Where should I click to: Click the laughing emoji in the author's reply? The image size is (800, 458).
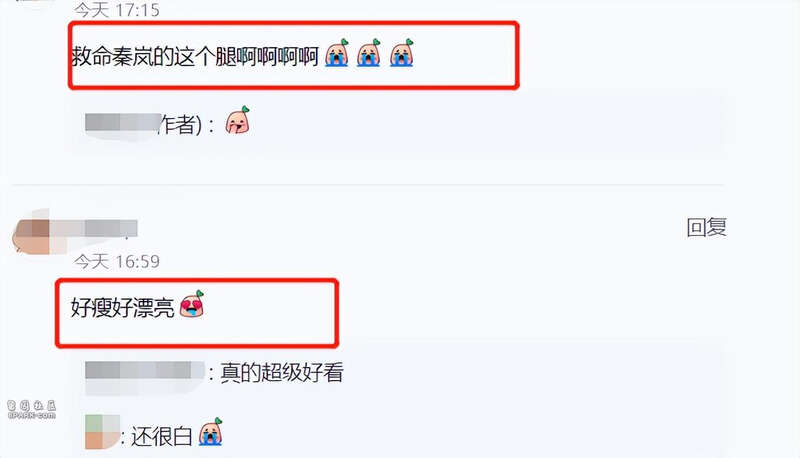[x=238, y=120]
